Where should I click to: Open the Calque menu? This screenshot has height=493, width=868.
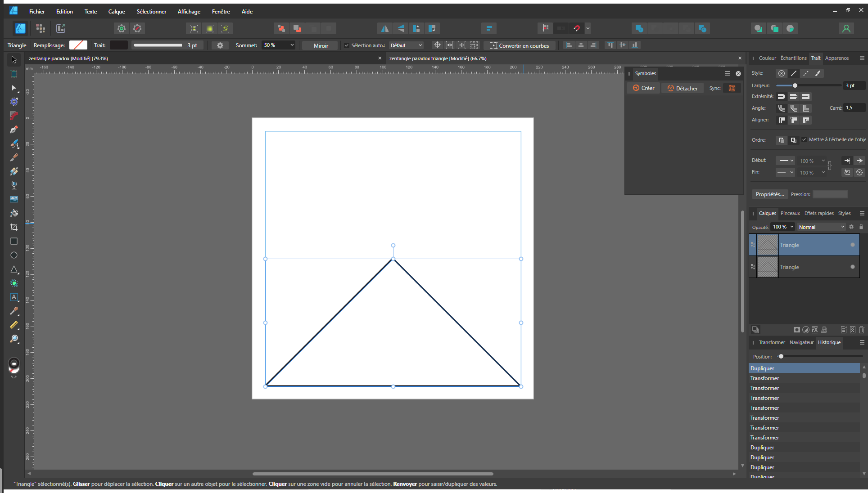(116, 12)
